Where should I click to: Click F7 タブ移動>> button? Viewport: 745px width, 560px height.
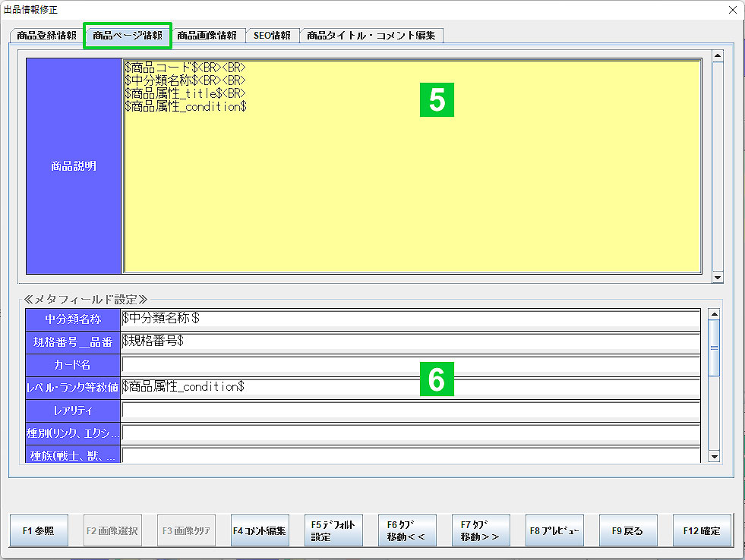click(481, 531)
